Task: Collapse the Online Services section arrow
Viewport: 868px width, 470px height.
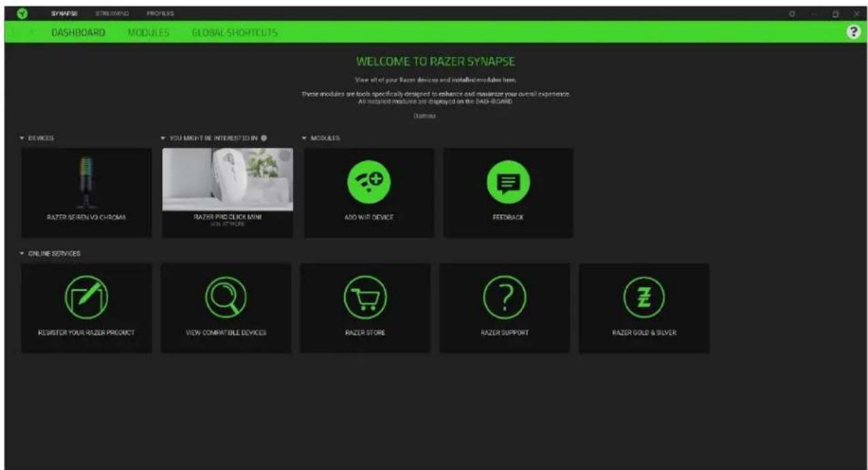Action: (22, 253)
